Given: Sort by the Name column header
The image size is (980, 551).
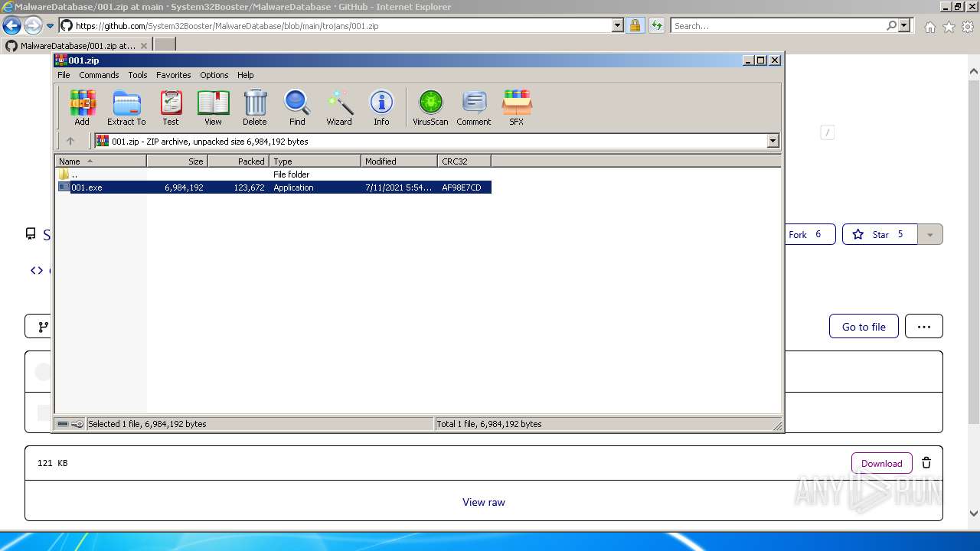Looking at the screenshot, I should point(100,161).
